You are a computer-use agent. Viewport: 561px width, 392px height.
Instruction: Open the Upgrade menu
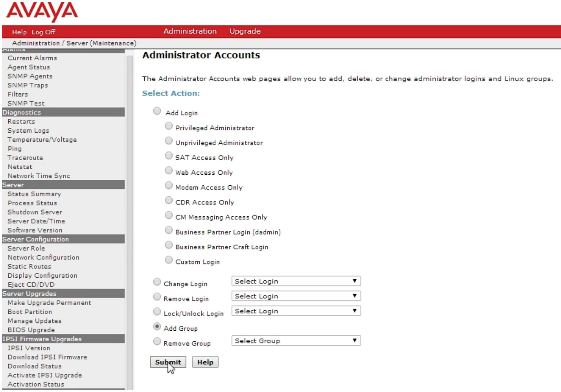245,31
